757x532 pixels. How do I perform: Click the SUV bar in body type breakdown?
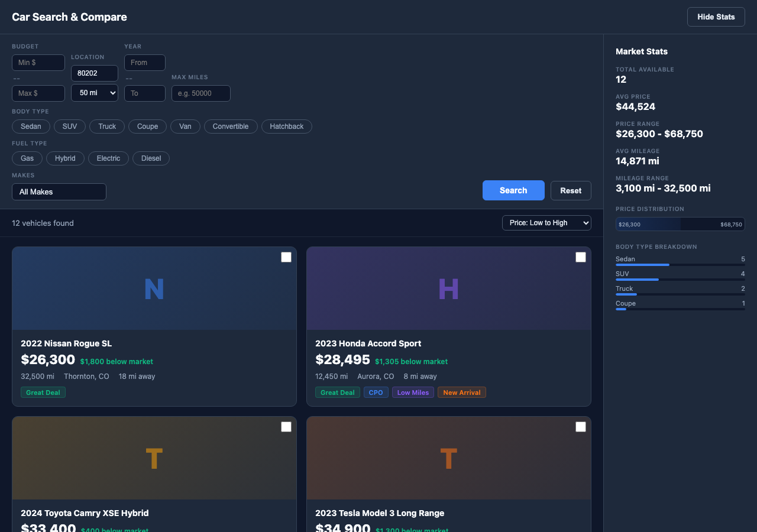click(680, 280)
